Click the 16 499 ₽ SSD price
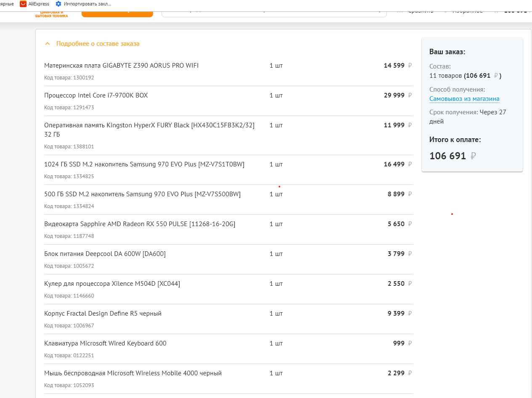532x398 pixels. [x=398, y=164]
